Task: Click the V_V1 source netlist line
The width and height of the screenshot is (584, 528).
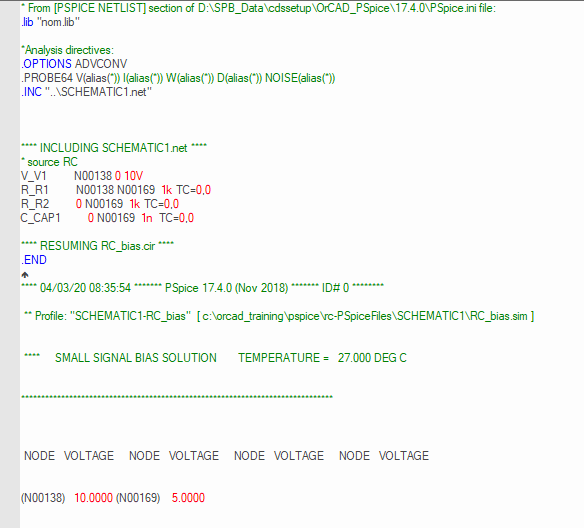Action: coord(82,176)
